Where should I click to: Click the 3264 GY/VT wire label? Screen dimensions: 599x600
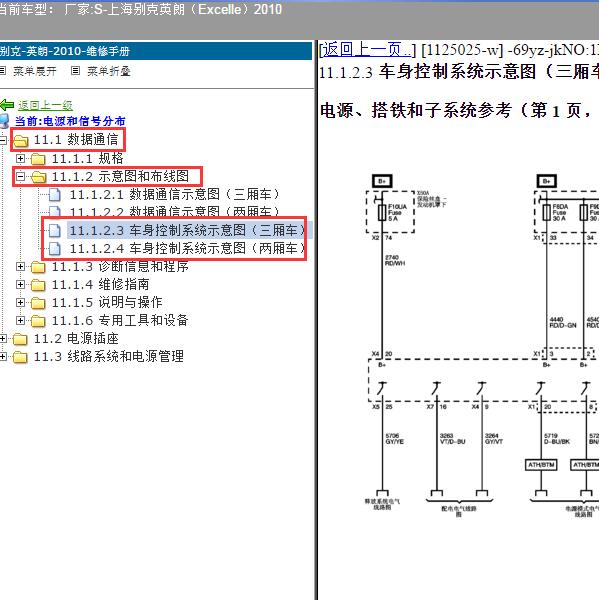494,439
